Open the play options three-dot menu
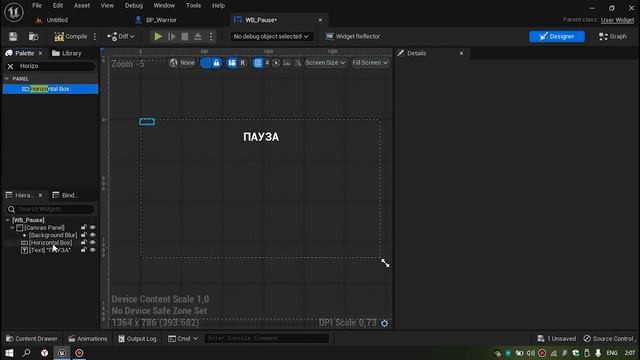 pos(211,36)
